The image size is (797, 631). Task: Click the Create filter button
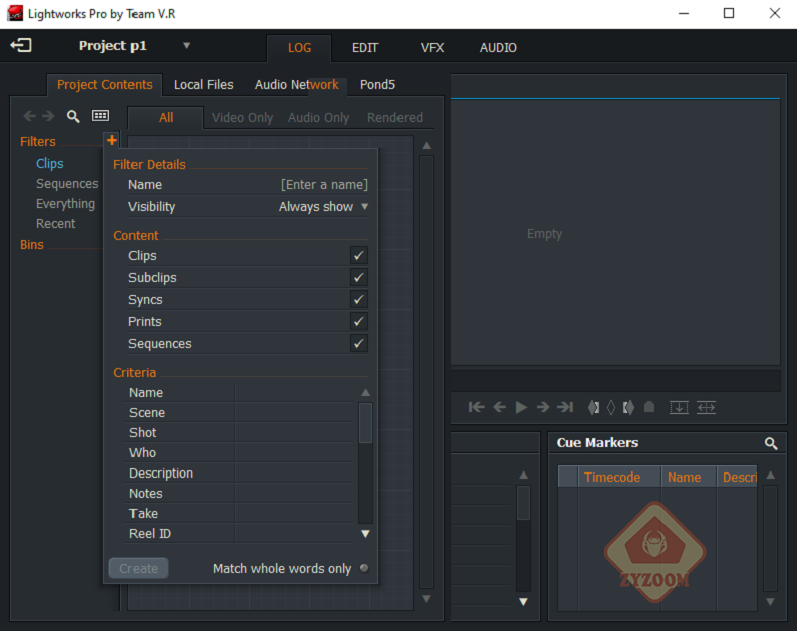point(138,568)
